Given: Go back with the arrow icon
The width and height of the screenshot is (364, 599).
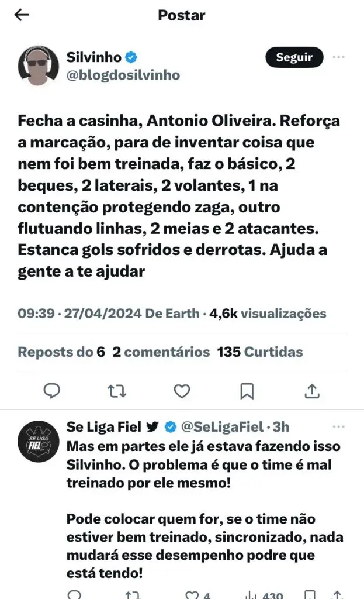Looking at the screenshot, I should pyautogui.click(x=22, y=16).
